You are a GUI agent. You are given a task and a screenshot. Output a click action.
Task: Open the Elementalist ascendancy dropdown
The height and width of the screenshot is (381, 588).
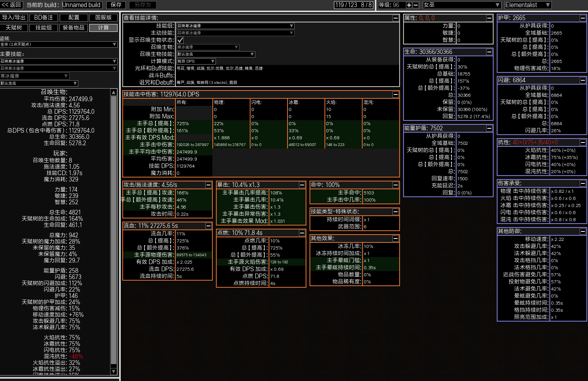point(527,5)
